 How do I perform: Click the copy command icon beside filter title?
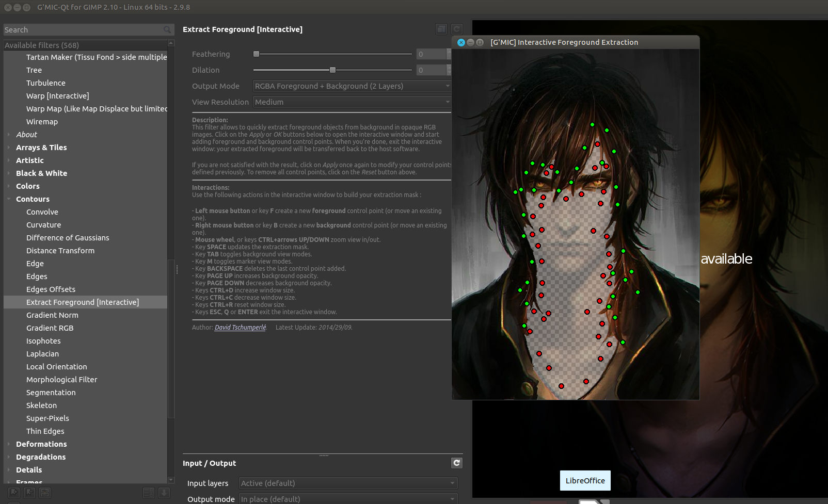441,29
